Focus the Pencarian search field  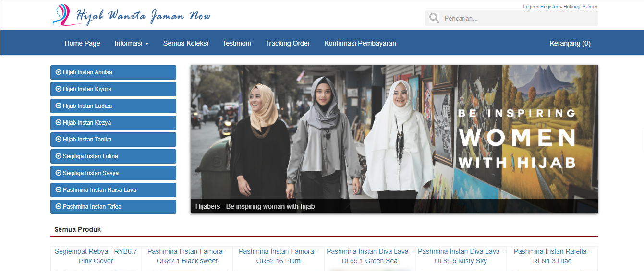[511, 18]
